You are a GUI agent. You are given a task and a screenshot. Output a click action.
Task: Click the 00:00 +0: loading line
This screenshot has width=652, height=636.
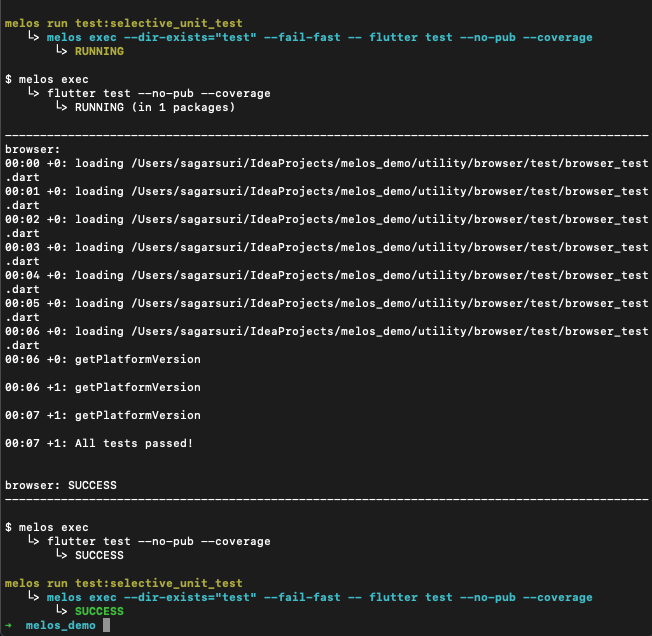pyautogui.click(x=326, y=163)
